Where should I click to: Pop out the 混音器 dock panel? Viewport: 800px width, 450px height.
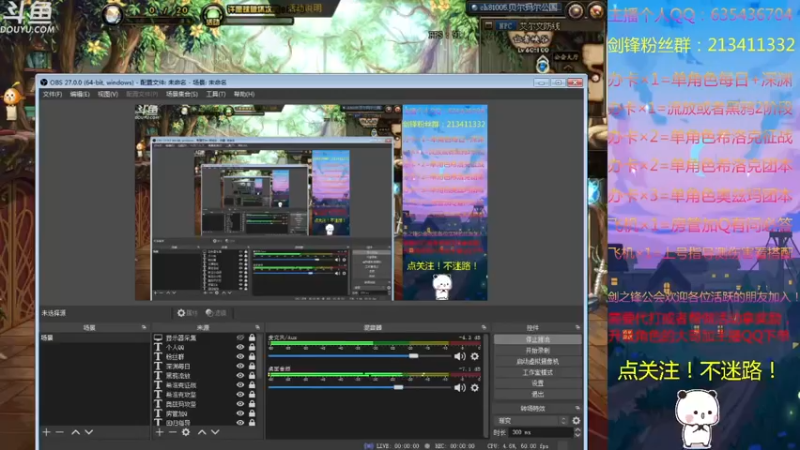pos(484,327)
